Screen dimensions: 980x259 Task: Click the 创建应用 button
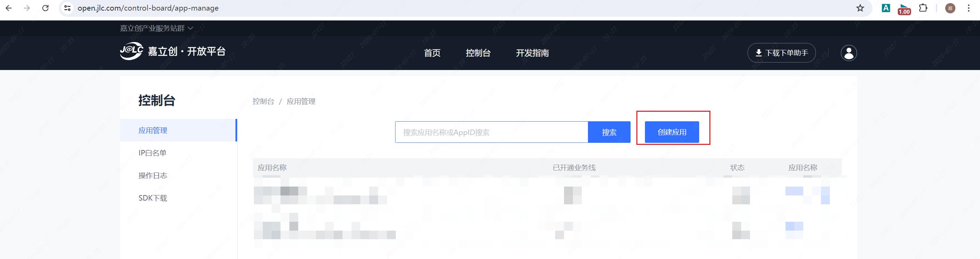coord(672,132)
